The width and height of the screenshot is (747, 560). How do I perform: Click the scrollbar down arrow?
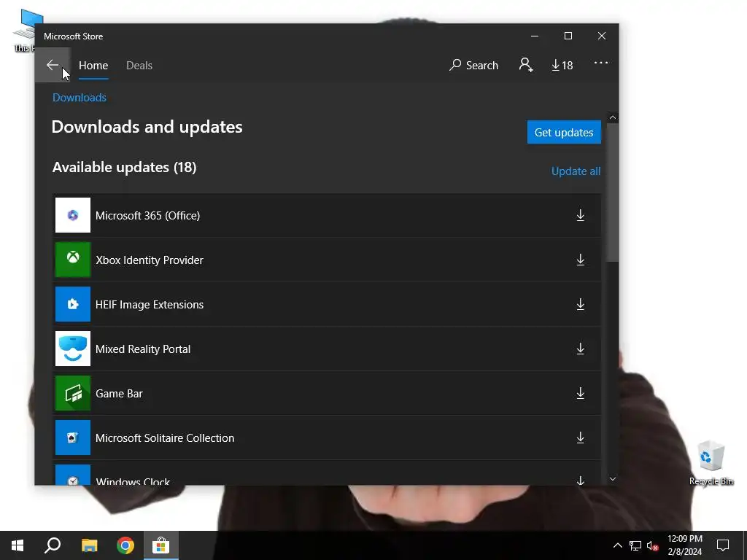(613, 479)
